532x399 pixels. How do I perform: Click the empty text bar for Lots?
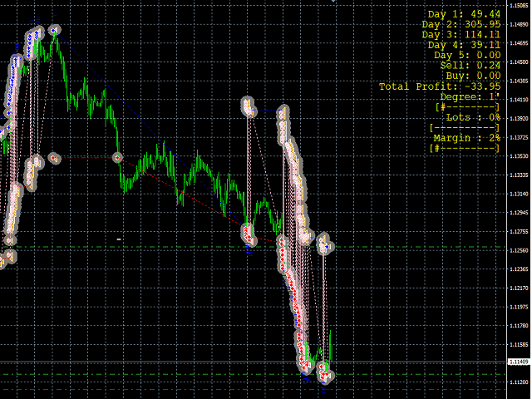click(465, 128)
